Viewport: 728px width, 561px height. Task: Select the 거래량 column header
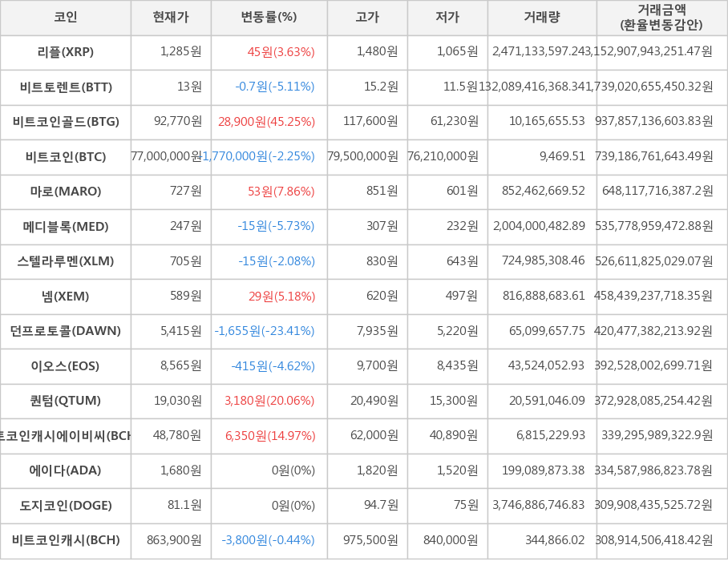[542, 17]
